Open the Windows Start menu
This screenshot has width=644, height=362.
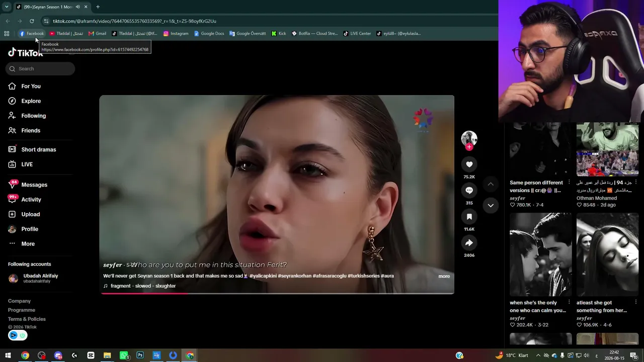[8, 355]
